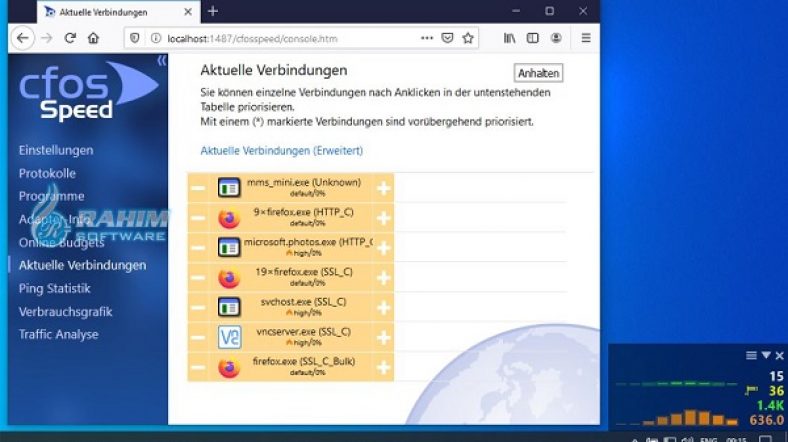Raise priority of 9×firefox.exe HTTP_C row

383,218
